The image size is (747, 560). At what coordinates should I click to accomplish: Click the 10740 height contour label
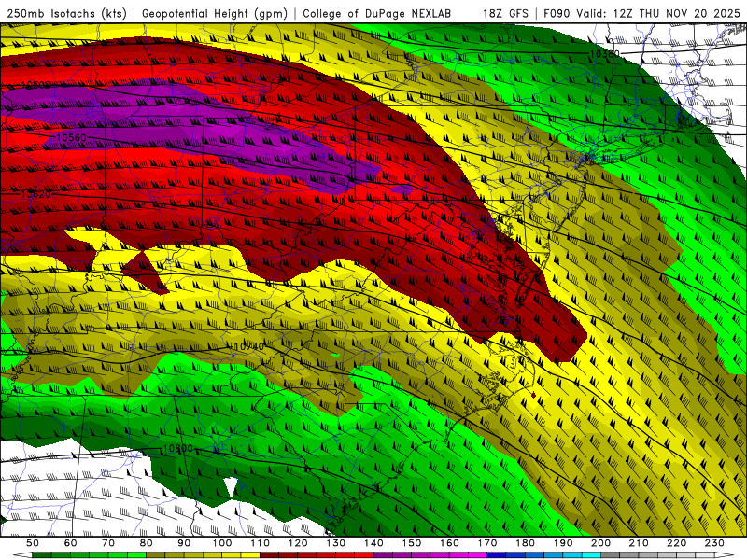248,346
